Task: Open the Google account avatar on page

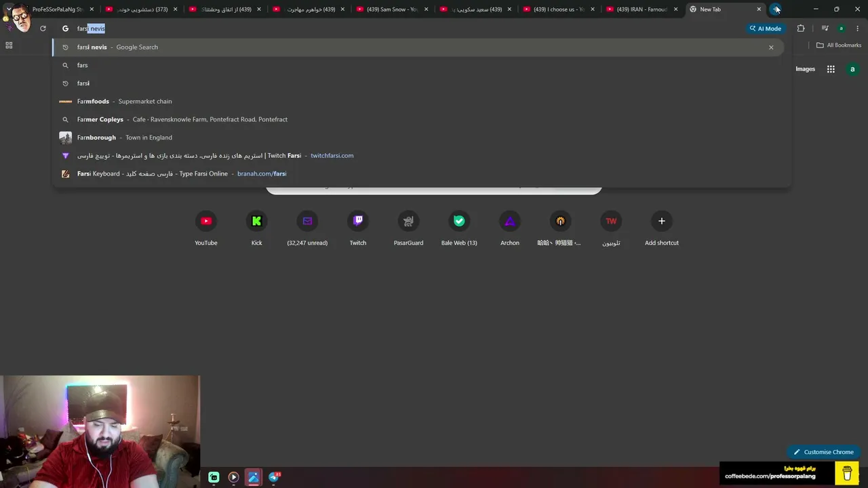Action: [852, 69]
